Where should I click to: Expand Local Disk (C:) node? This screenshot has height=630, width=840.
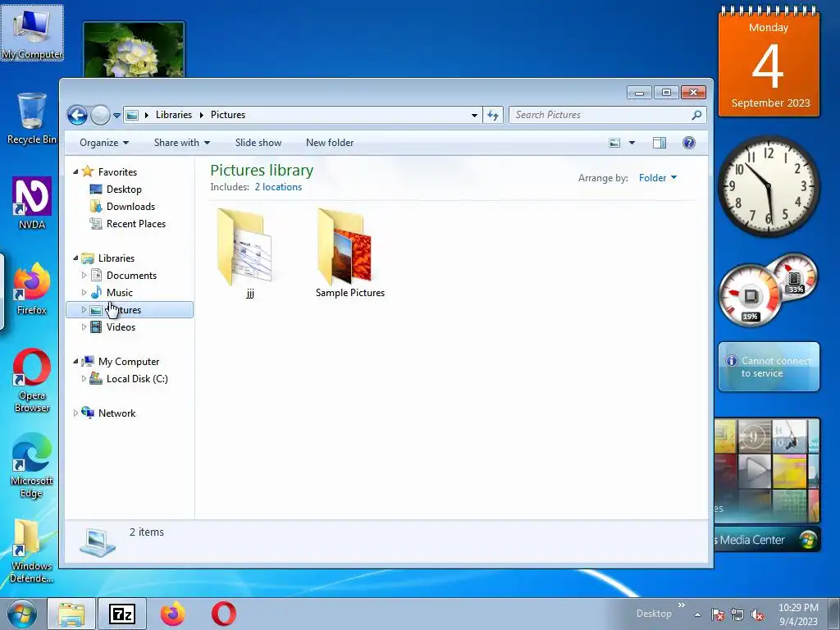[84, 379]
